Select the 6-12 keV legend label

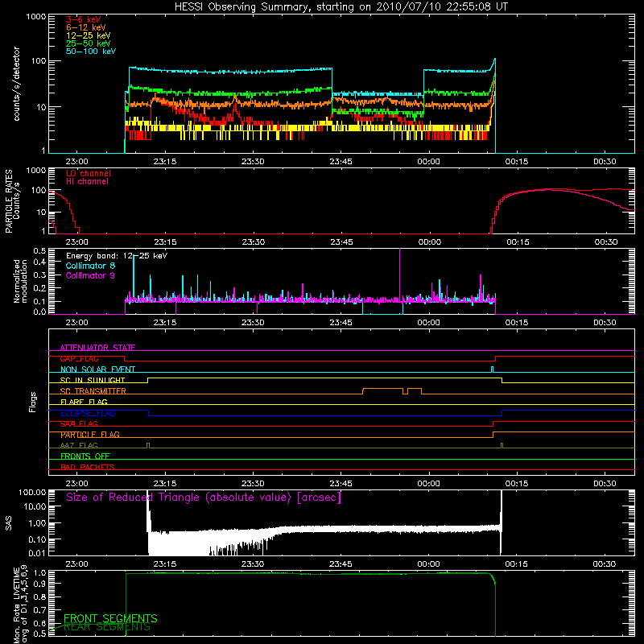tap(86, 27)
